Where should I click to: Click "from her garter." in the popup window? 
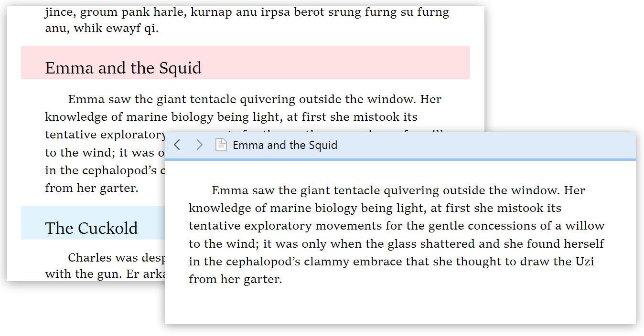click(x=236, y=279)
